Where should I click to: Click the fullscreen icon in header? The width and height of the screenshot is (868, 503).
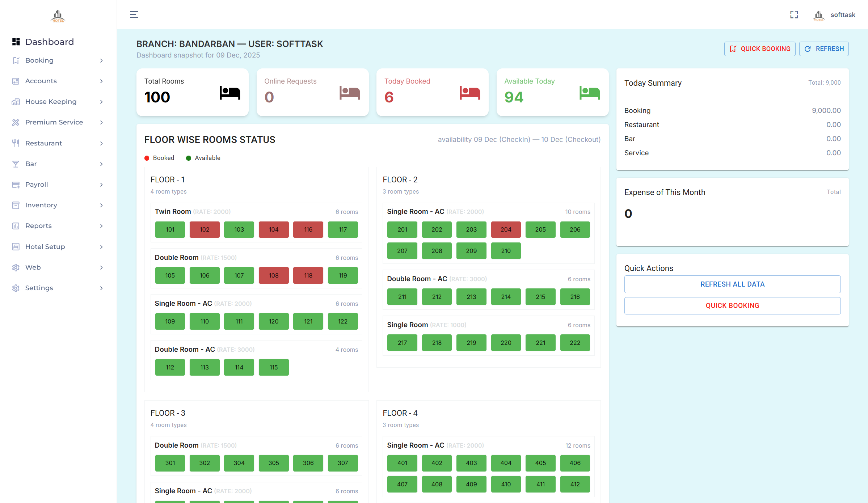794,14
